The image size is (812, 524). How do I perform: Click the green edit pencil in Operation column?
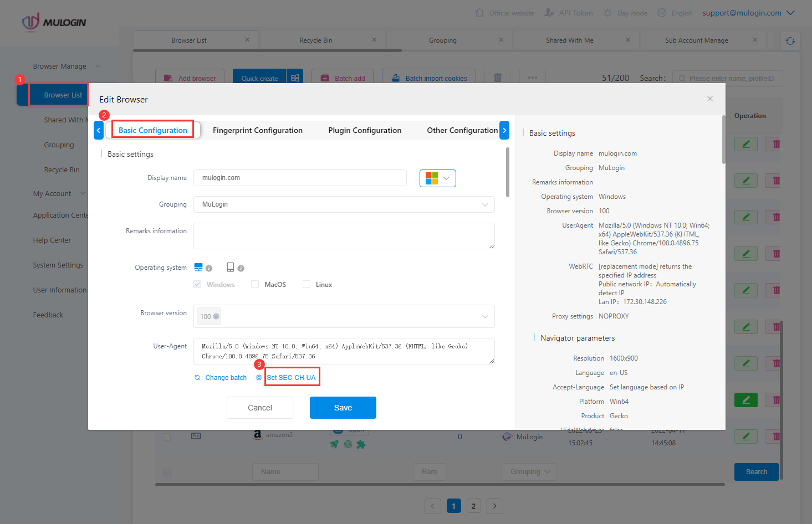(745, 399)
